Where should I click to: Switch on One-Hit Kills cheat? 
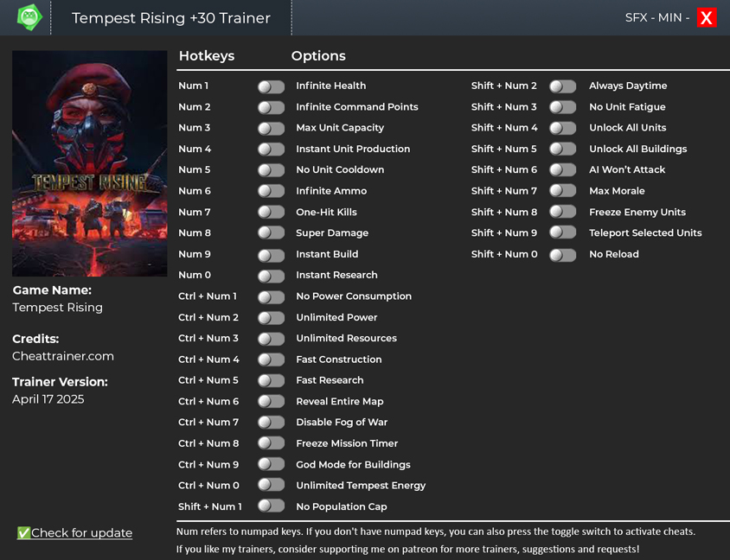point(271,213)
